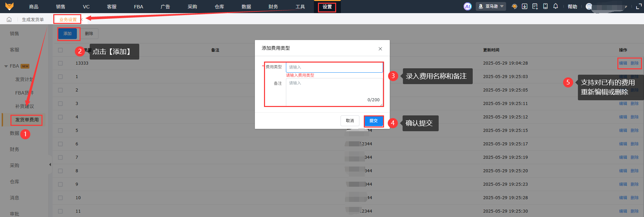The width and height of the screenshot is (644, 217).
Task: Click timestamp 2025-05-29 19:25:30
Action: tap(505, 211)
